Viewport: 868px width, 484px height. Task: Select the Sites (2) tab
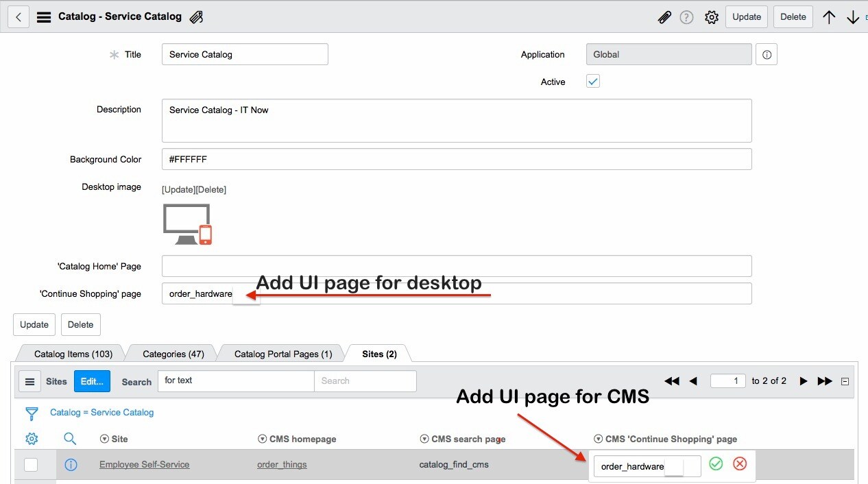(380, 354)
